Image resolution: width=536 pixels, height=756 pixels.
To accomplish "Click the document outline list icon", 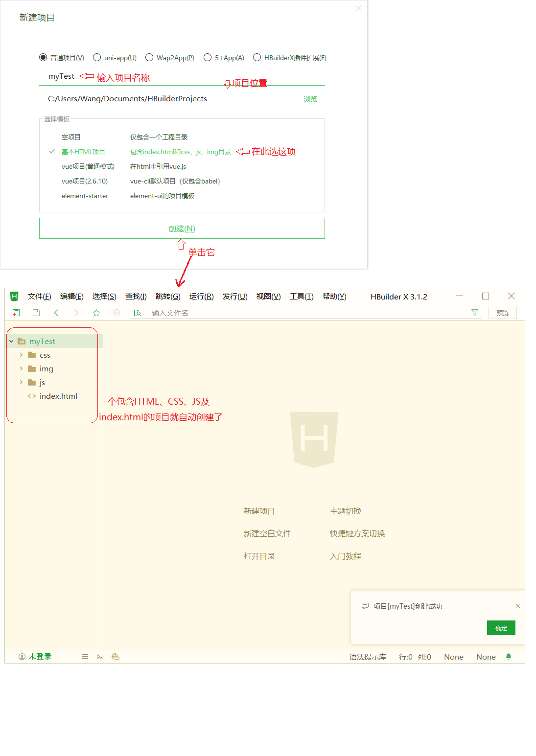I will point(85,657).
